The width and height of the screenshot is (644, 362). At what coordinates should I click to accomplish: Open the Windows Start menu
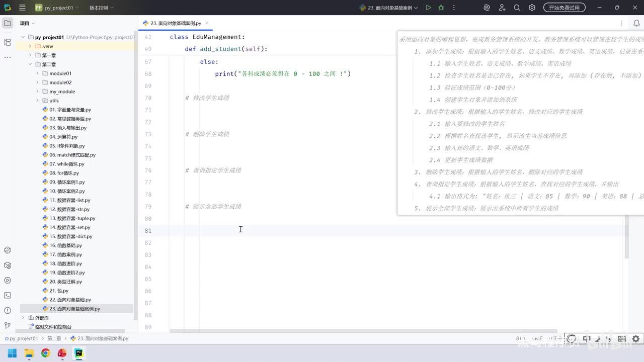(12, 353)
